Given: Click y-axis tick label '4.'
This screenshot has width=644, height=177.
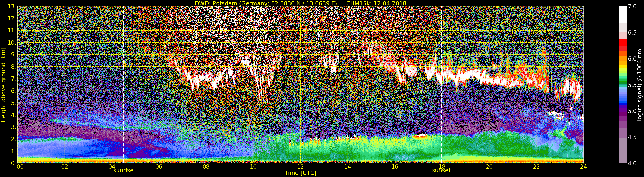Looking at the screenshot, I should pos(13,115).
